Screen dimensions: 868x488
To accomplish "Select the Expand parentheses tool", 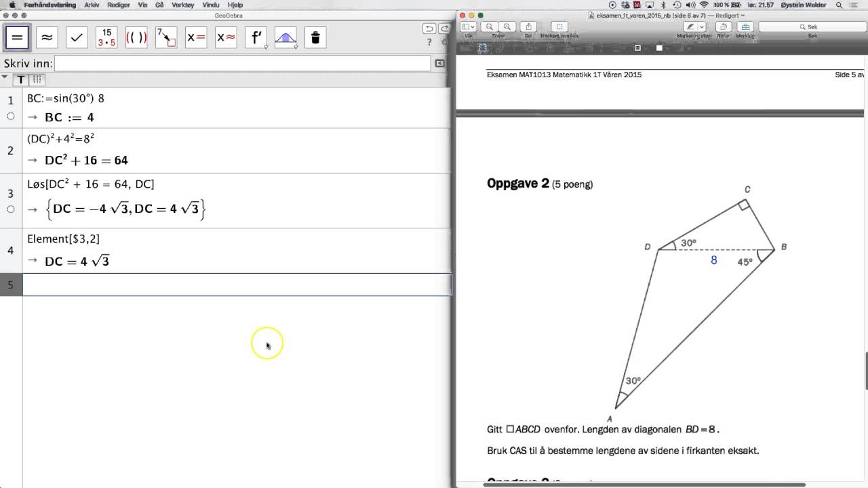I will pos(136,38).
